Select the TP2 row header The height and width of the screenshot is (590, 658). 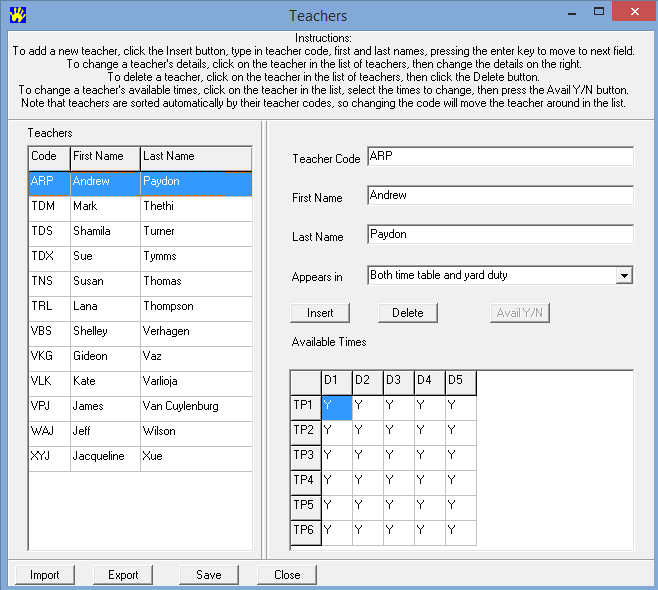coord(306,432)
